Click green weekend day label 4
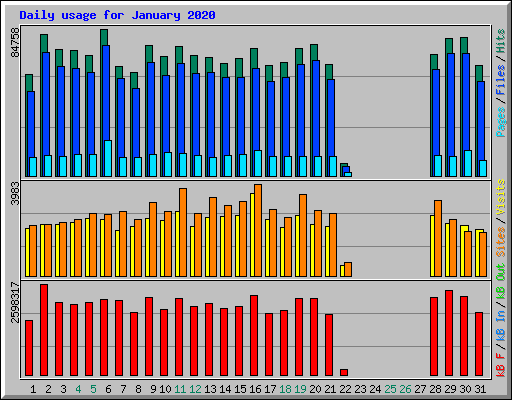 click(78, 389)
